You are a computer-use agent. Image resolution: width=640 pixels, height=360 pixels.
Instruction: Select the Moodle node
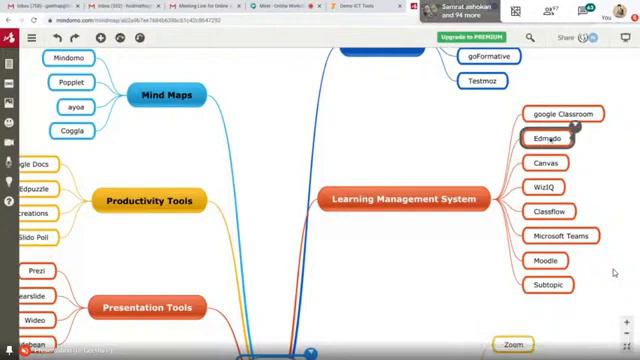click(x=546, y=260)
